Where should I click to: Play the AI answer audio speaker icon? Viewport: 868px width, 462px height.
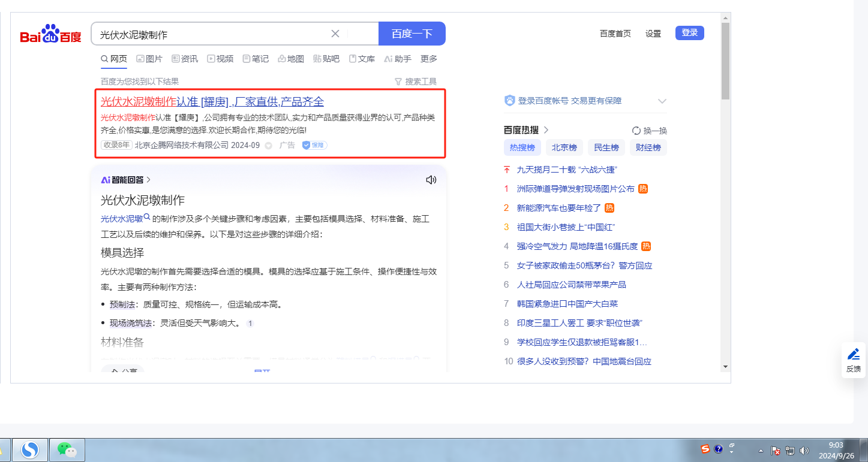point(431,180)
